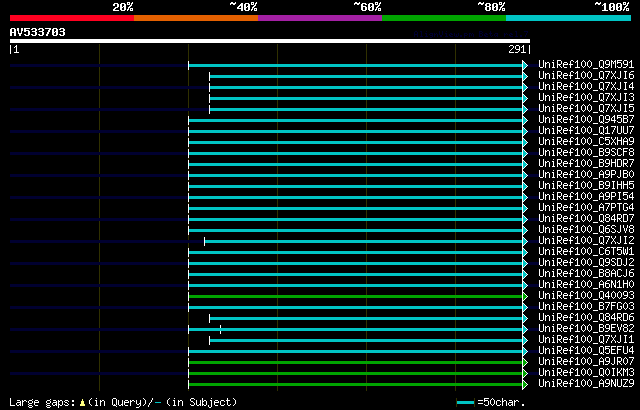Click the cyan alignment bar for Q84RD6
Image resolution: width=640 pixels, height=410 pixels.
point(366,319)
